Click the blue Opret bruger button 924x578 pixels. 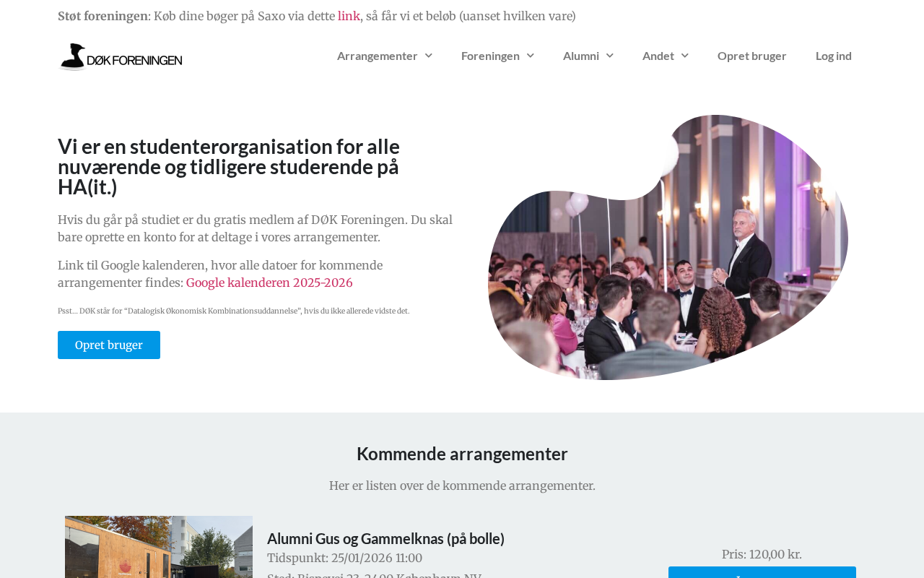[x=109, y=345]
